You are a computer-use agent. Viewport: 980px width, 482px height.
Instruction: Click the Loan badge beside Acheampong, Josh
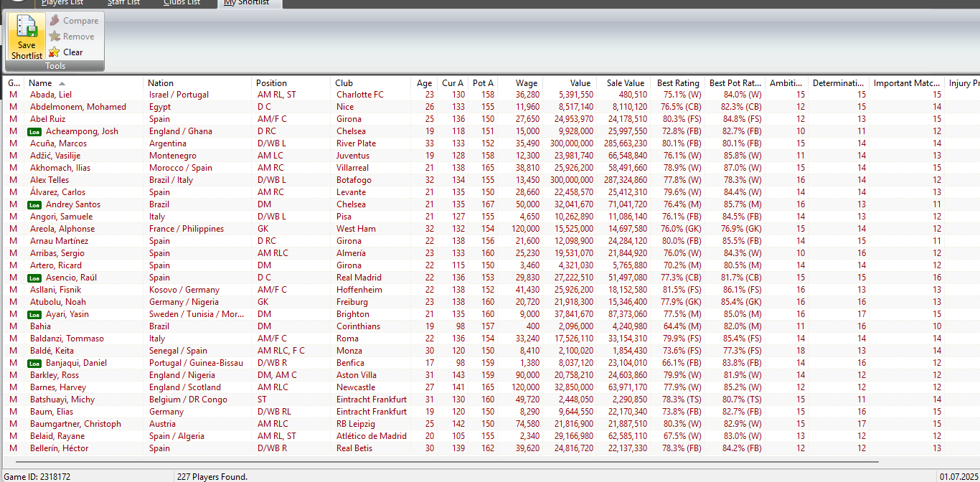pos(34,132)
